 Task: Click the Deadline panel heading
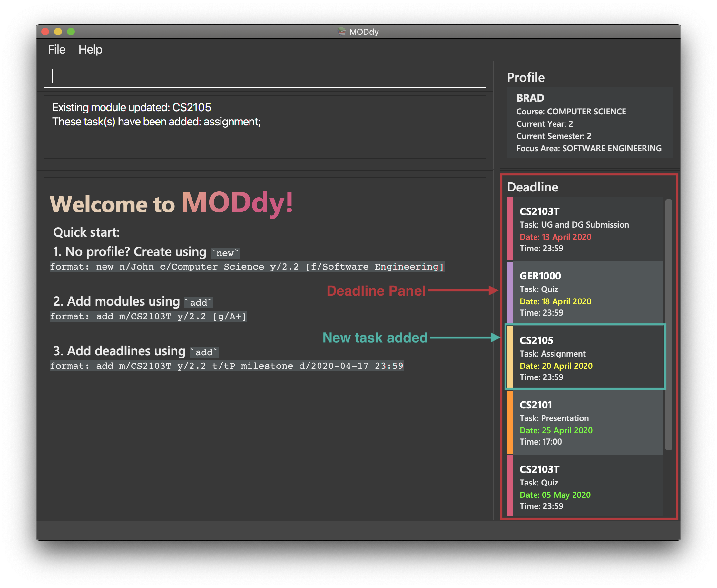(x=532, y=187)
